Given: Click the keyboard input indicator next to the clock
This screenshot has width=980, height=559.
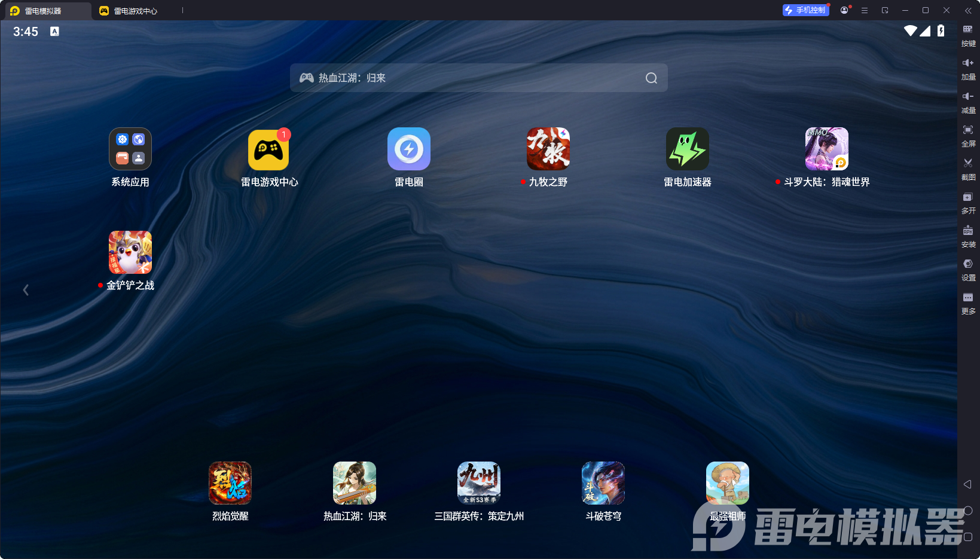Looking at the screenshot, I should [54, 32].
